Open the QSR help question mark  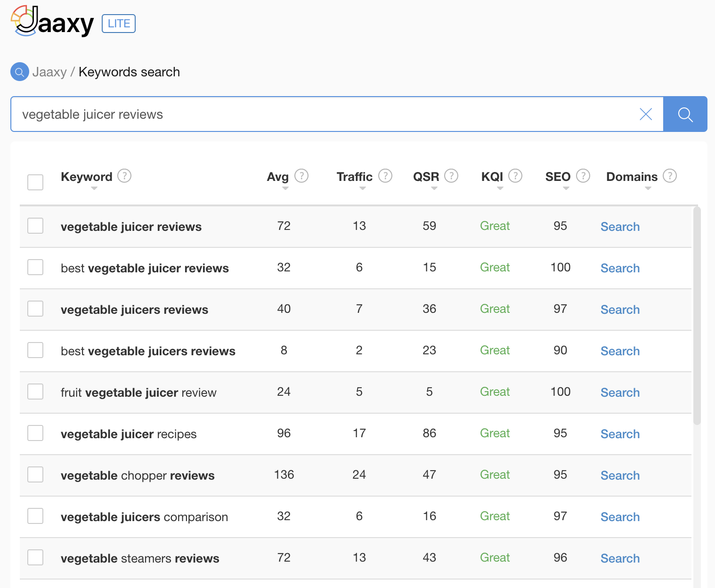pos(451,176)
